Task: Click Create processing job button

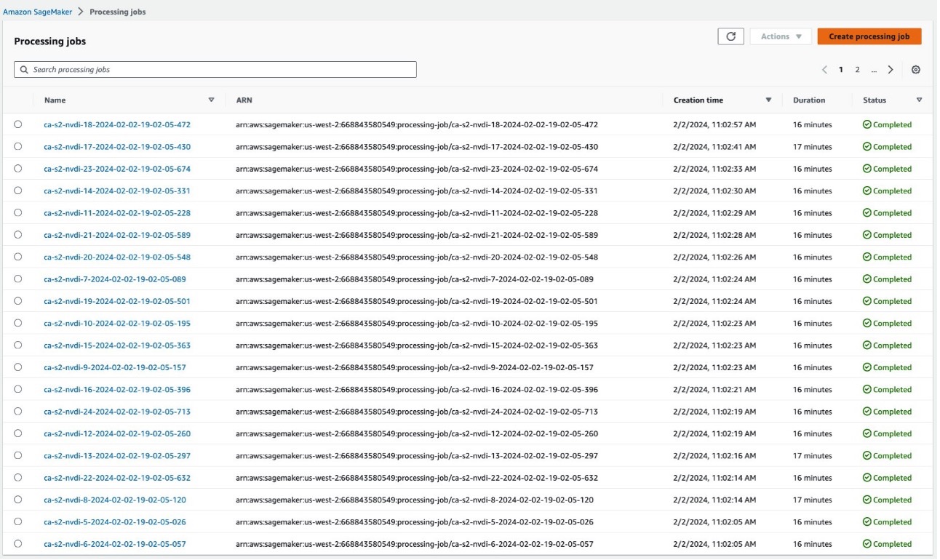Action: click(x=869, y=36)
